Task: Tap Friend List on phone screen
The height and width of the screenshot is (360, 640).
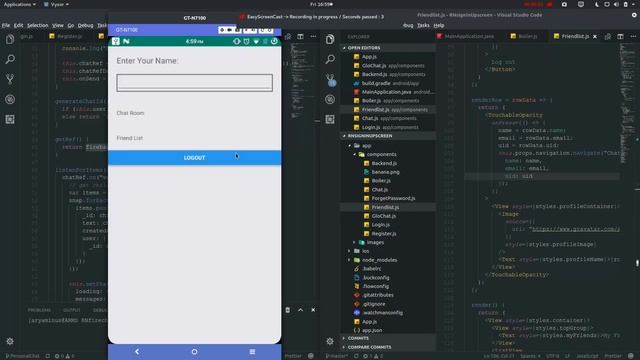Action: 129,138
